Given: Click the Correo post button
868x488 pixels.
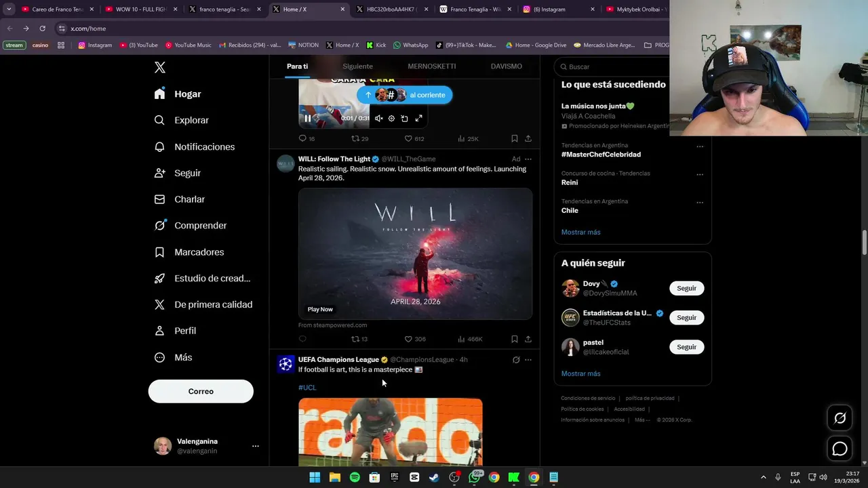Looking at the screenshot, I should click(201, 391).
